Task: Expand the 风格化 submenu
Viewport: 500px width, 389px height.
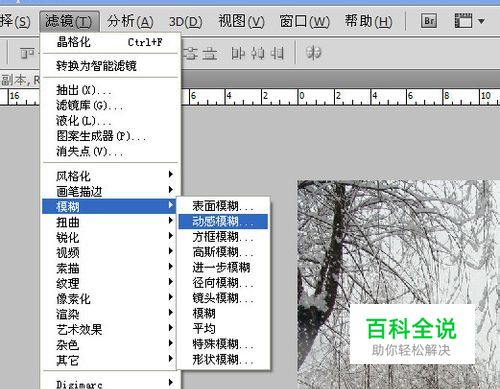Action: click(110, 175)
